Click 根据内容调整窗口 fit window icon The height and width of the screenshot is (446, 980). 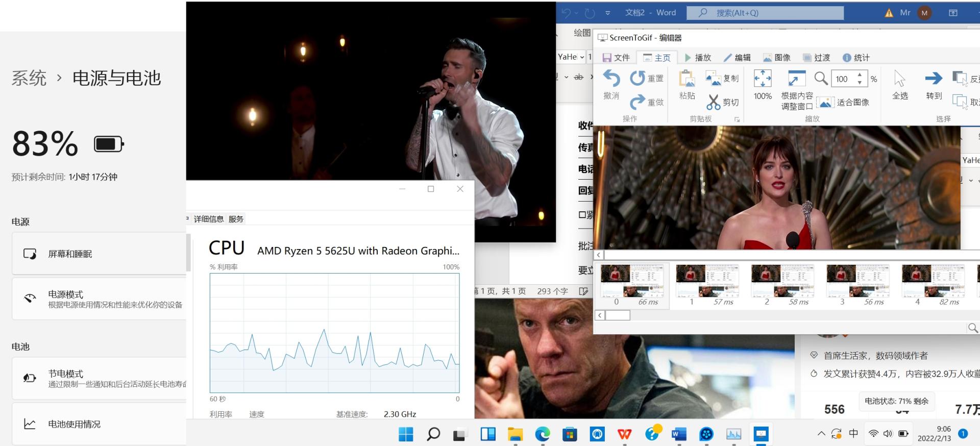coord(797,79)
